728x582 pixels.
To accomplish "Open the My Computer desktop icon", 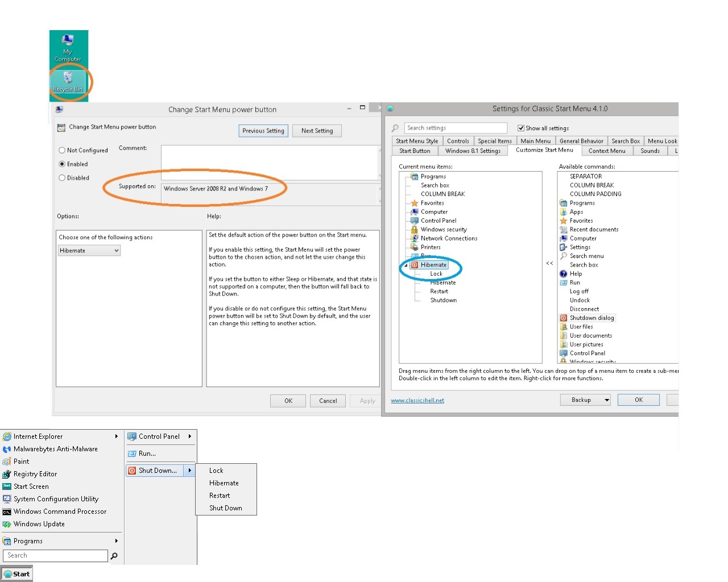I will click(x=68, y=41).
